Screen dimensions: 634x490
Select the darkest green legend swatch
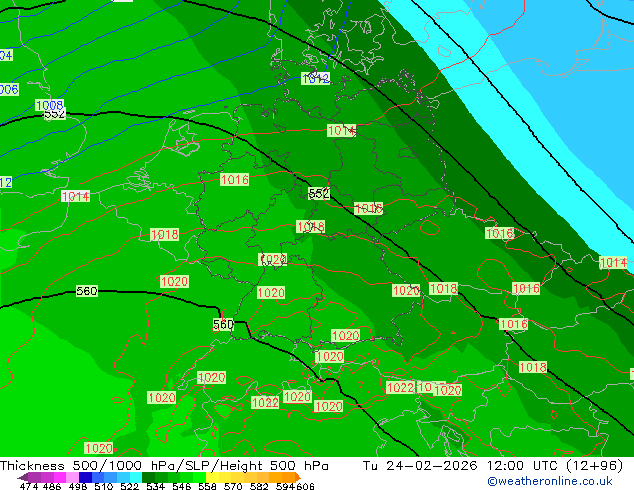point(148,477)
